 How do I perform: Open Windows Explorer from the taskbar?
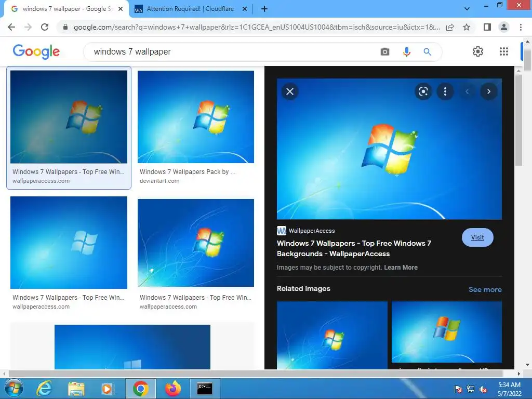pos(76,389)
